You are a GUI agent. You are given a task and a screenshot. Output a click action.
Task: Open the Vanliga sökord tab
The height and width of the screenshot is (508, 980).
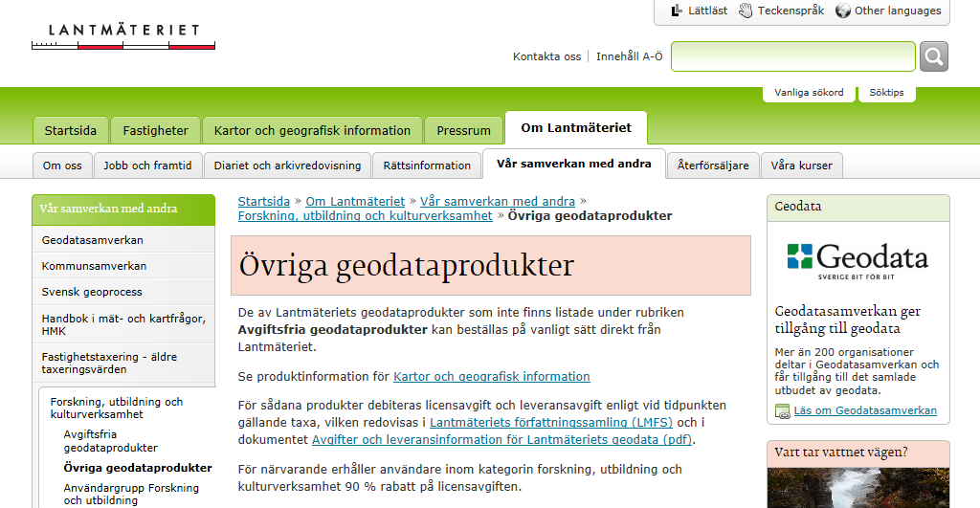pos(809,93)
